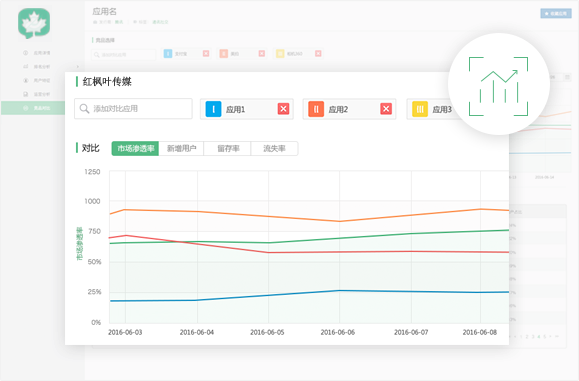This screenshot has width=579, height=381.
Task: Select the 市场渗透率 tab
Action: coord(135,148)
